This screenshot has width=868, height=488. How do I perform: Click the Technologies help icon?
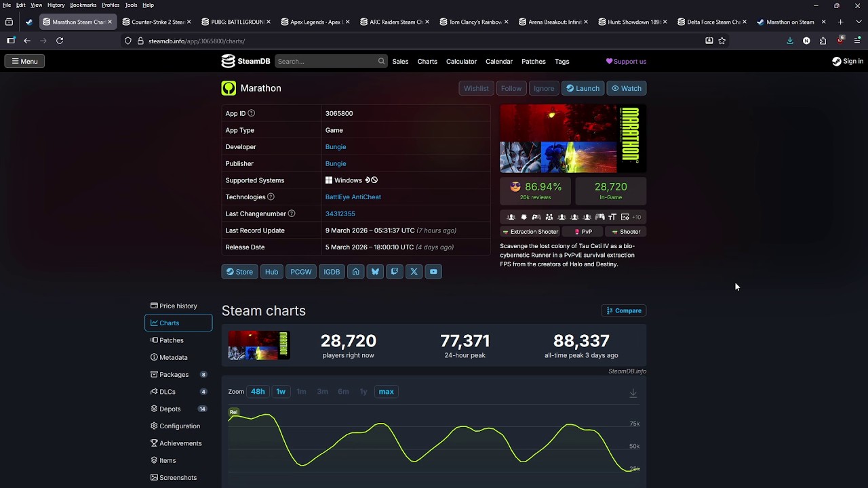tap(271, 197)
